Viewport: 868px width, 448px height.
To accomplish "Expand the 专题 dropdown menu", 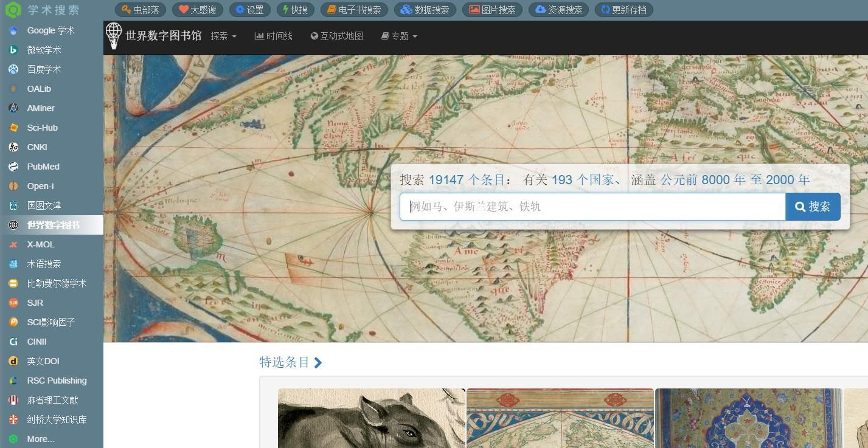I will (x=399, y=36).
